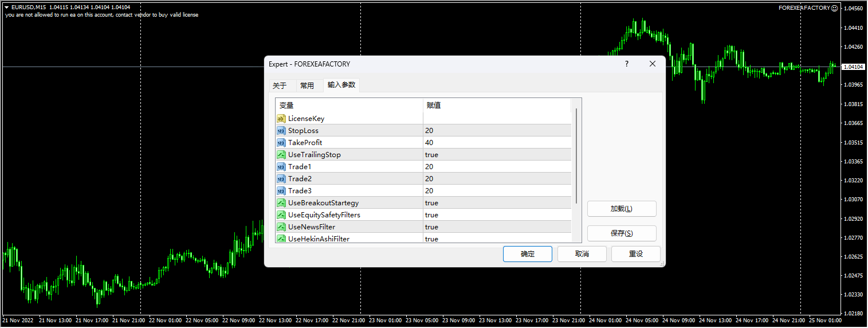The width and height of the screenshot is (868, 328).
Task: Click the UseEquitySafetyFilters true value
Action: tap(431, 215)
